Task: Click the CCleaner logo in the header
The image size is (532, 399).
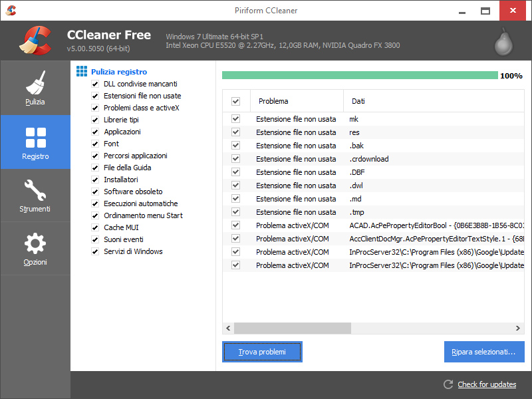Action: 35,41
